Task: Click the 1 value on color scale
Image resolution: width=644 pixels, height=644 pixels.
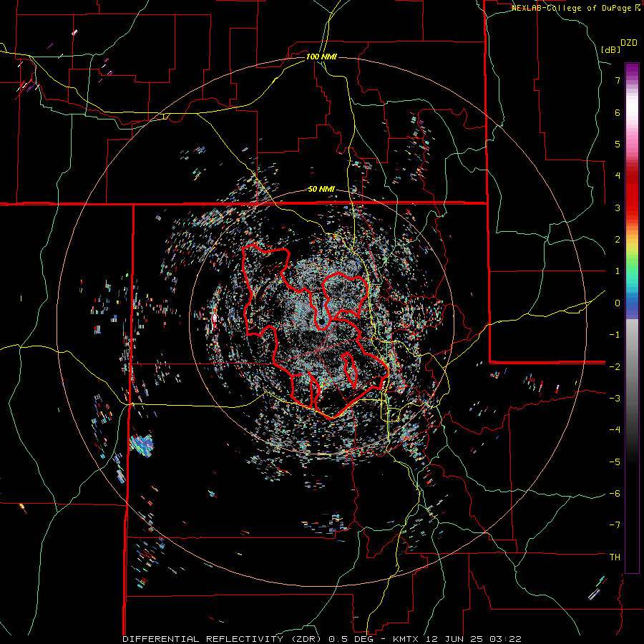Action: [x=618, y=271]
